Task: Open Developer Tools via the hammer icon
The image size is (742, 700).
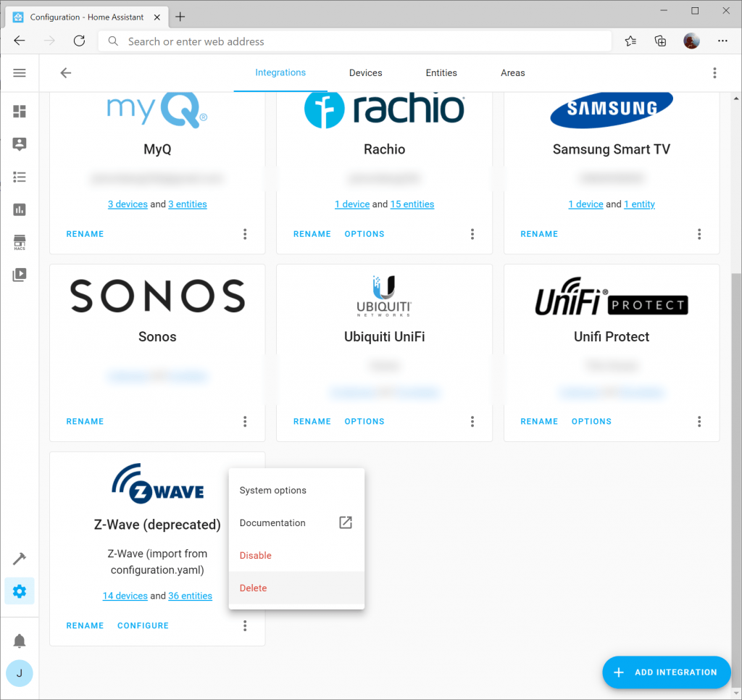Action: 20,558
